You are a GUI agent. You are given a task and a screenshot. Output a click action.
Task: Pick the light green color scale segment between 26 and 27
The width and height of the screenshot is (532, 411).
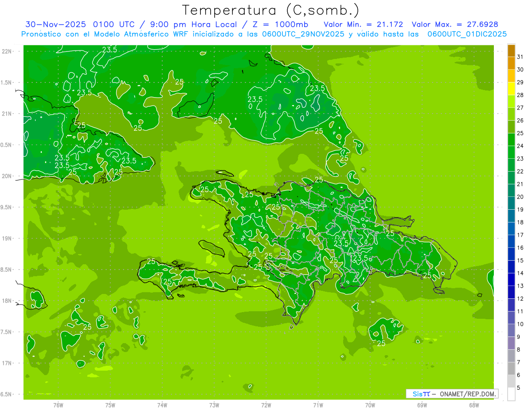(x=511, y=114)
